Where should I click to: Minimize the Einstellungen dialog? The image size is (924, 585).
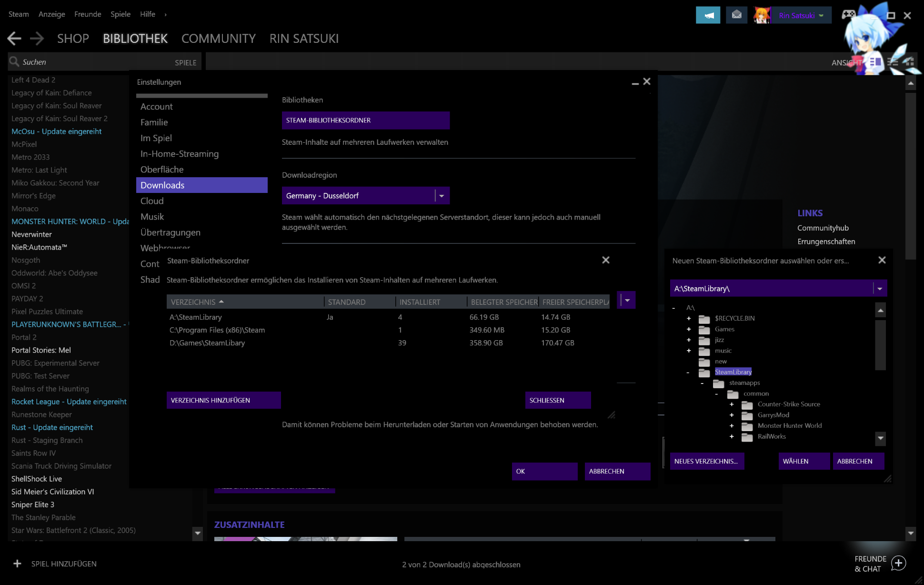[635, 83]
